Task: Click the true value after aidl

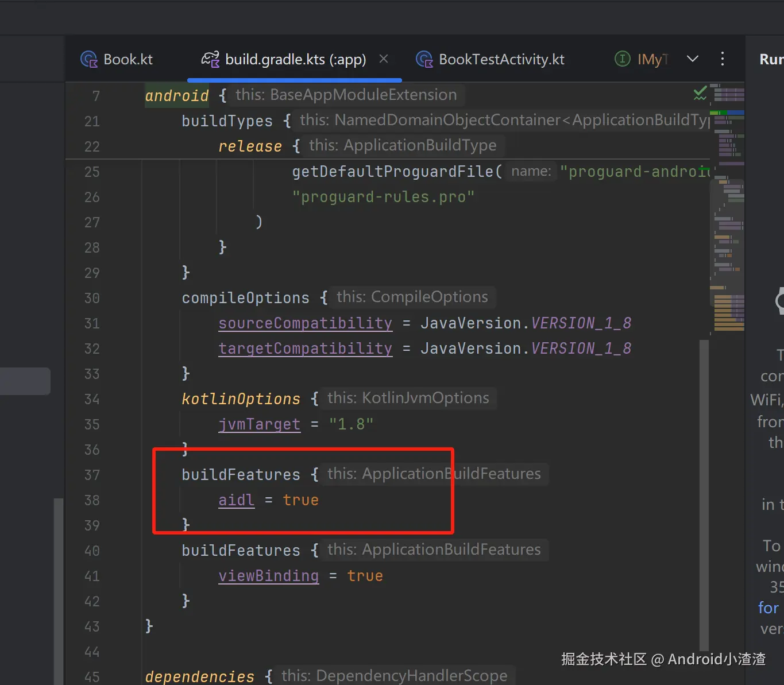Action: pyautogui.click(x=300, y=500)
